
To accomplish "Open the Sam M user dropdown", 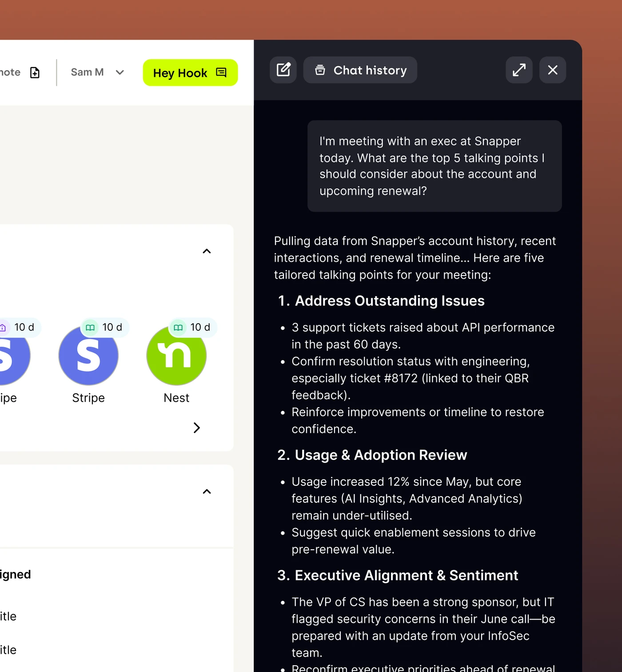I will tap(98, 72).
